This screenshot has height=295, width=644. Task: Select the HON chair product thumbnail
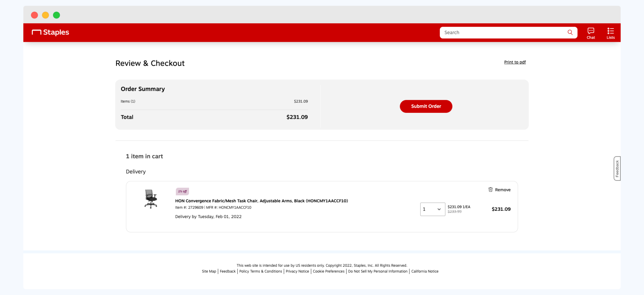pos(150,199)
